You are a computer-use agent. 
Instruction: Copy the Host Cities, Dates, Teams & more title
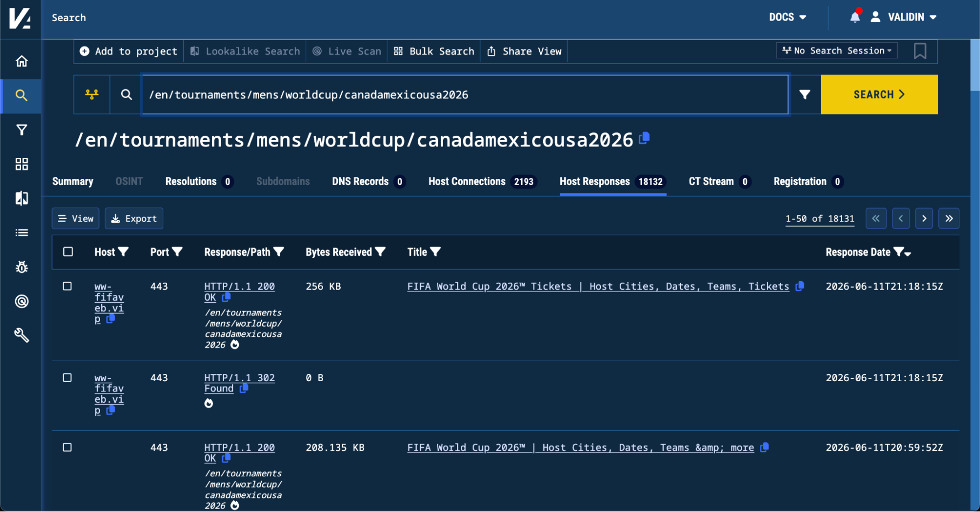[764, 447]
